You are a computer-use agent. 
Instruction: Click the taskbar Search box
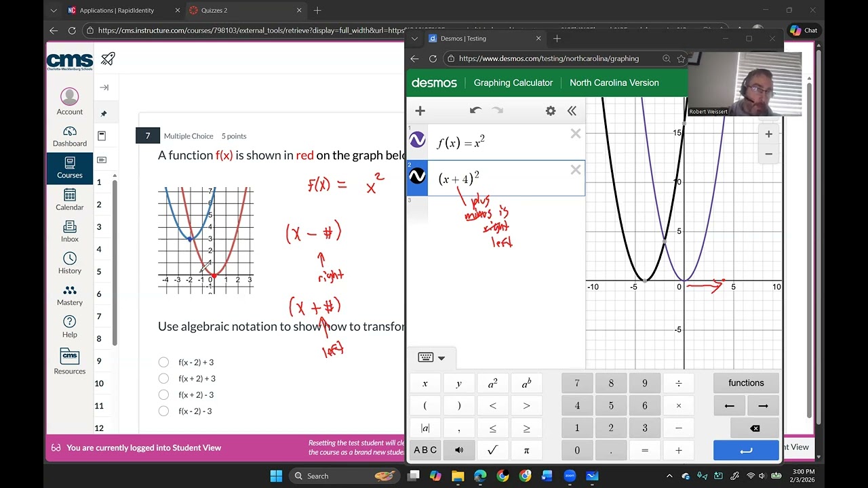[x=344, y=476]
